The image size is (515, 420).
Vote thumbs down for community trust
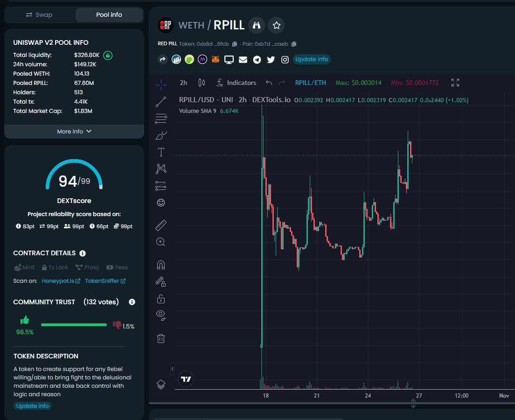click(117, 325)
